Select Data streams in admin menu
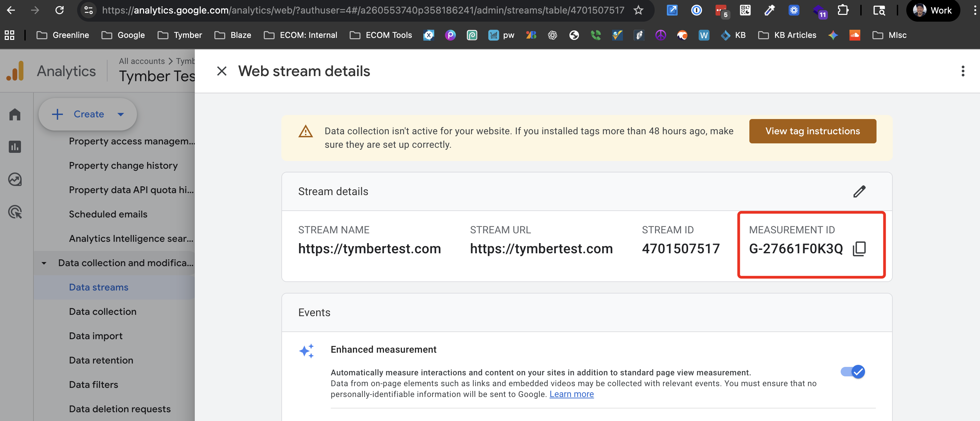This screenshot has height=421, width=980. point(98,287)
